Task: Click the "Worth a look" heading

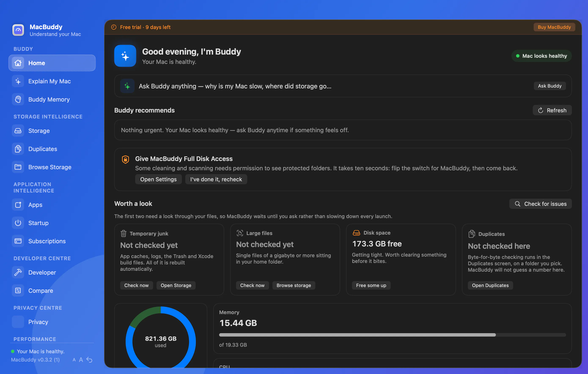Action: (133, 204)
